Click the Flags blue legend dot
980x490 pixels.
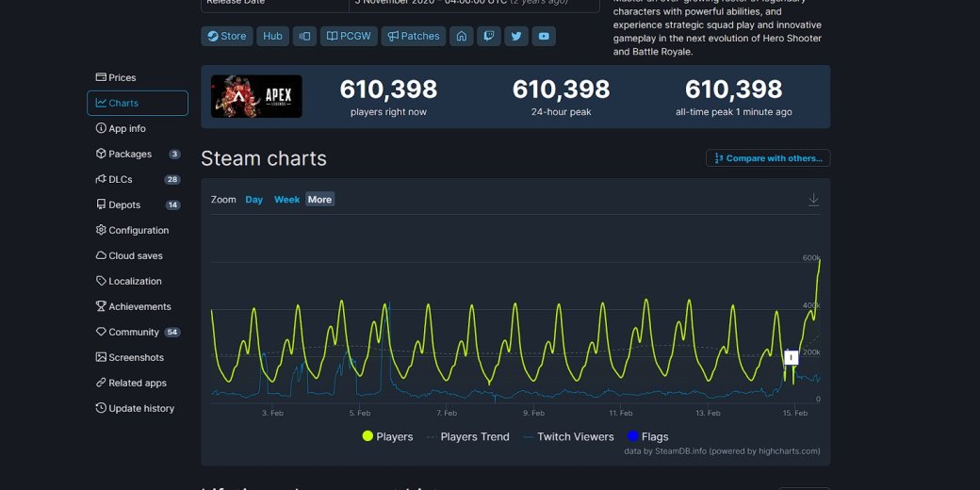click(x=632, y=436)
